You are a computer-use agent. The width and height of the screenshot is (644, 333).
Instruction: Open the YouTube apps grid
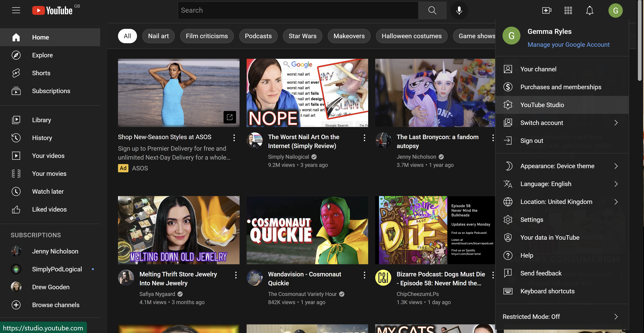point(568,10)
